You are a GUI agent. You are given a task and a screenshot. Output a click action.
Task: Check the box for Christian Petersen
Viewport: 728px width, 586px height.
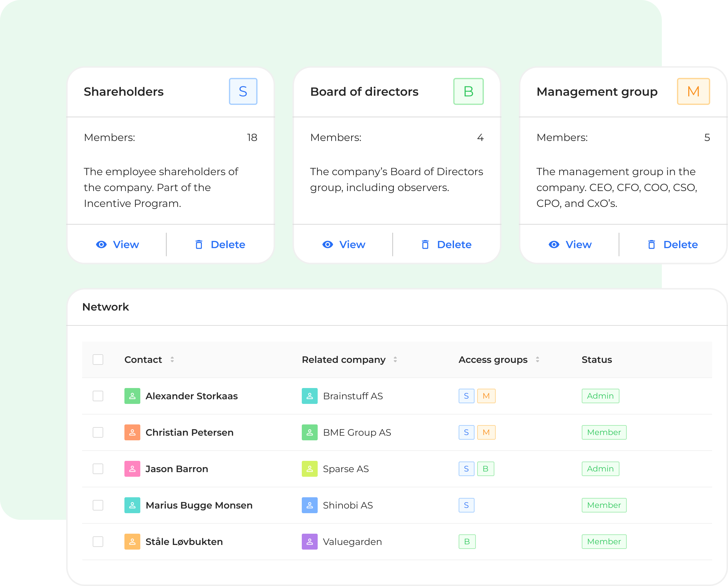(98, 432)
